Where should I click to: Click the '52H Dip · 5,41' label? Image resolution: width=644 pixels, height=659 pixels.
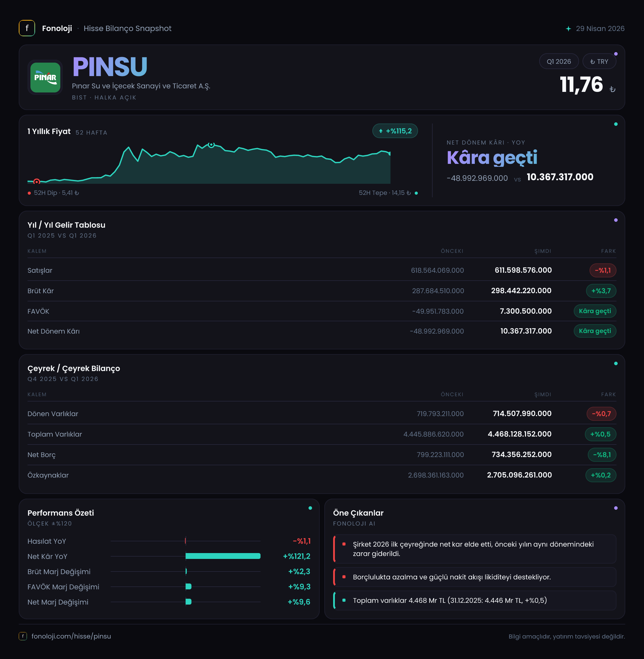tap(56, 193)
